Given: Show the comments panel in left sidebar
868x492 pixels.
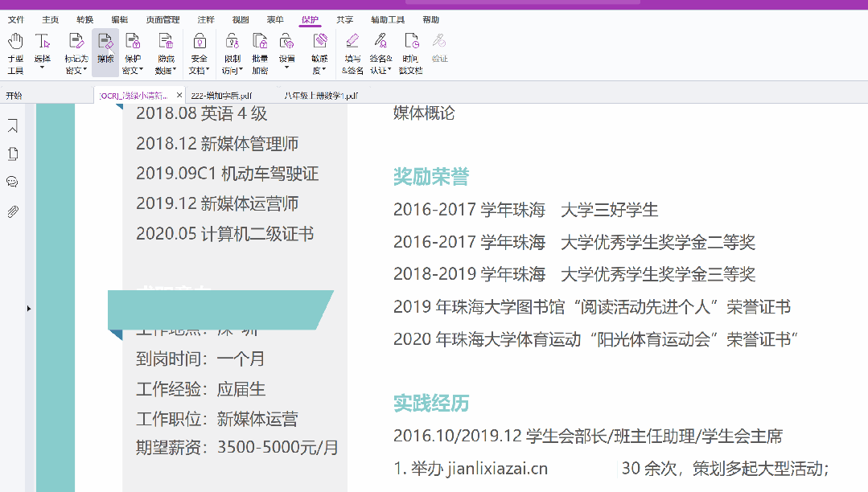Looking at the screenshot, I should [13, 182].
